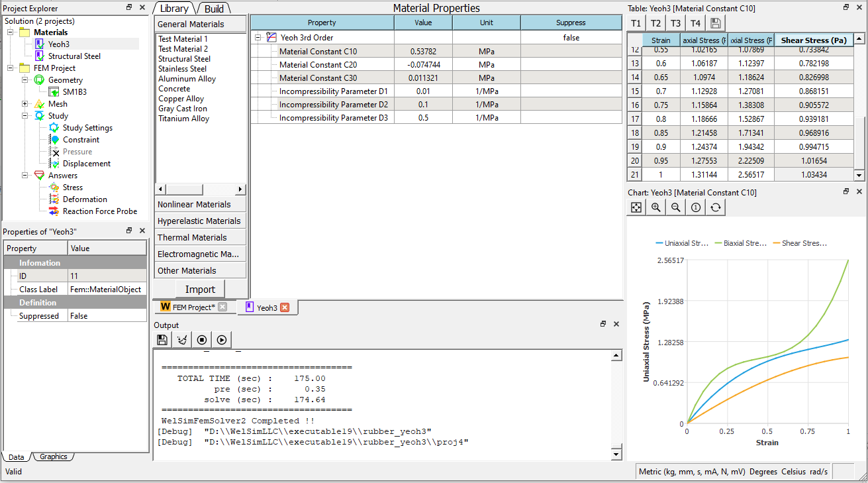Viewport: 868px width, 483px height.
Task: Expand the Nonlinear Materials section
Action: (x=200, y=205)
